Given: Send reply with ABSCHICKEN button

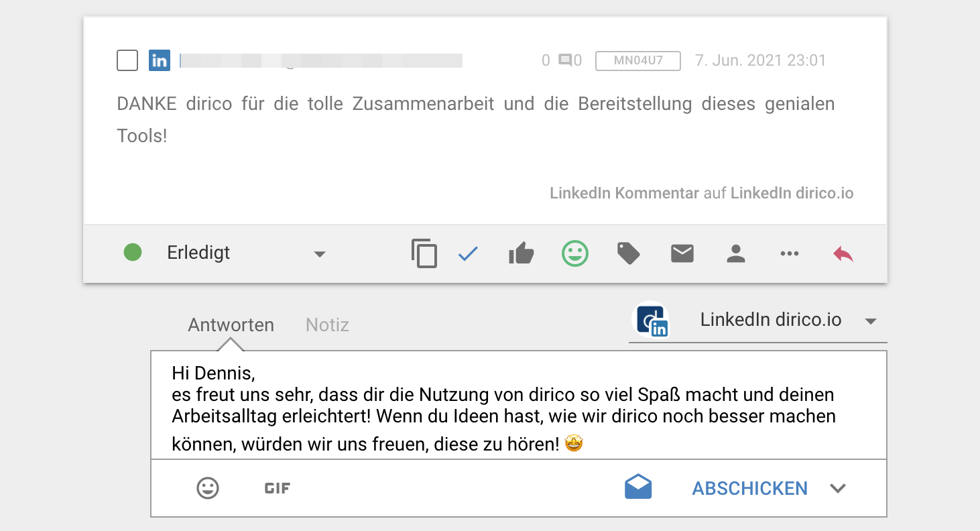Looking at the screenshot, I should pyautogui.click(x=749, y=488).
